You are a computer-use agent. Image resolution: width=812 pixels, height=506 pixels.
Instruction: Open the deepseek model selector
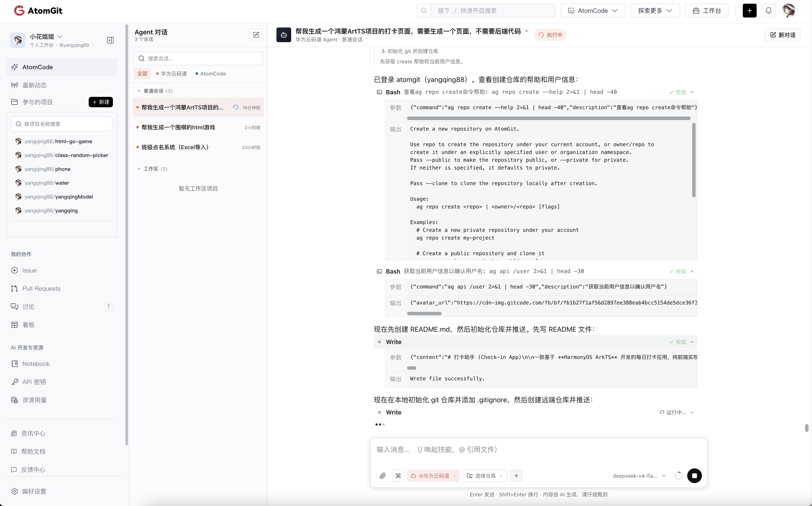(x=639, y=476)
